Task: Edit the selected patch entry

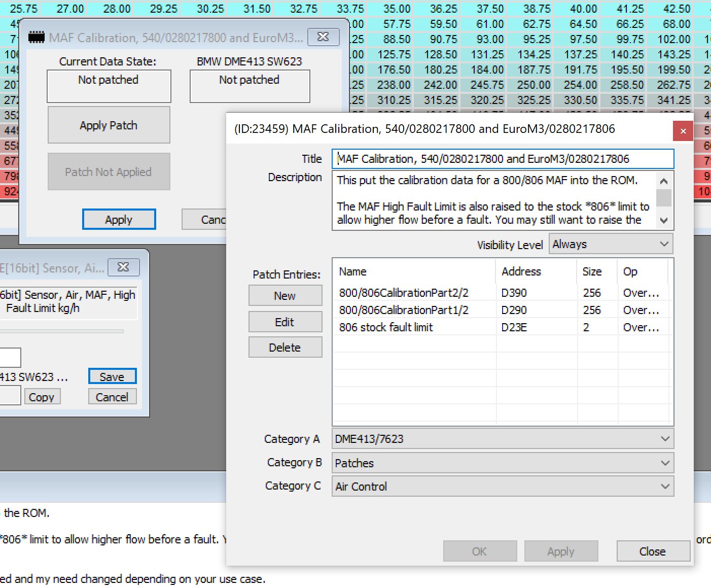Action: coord(285,322)
